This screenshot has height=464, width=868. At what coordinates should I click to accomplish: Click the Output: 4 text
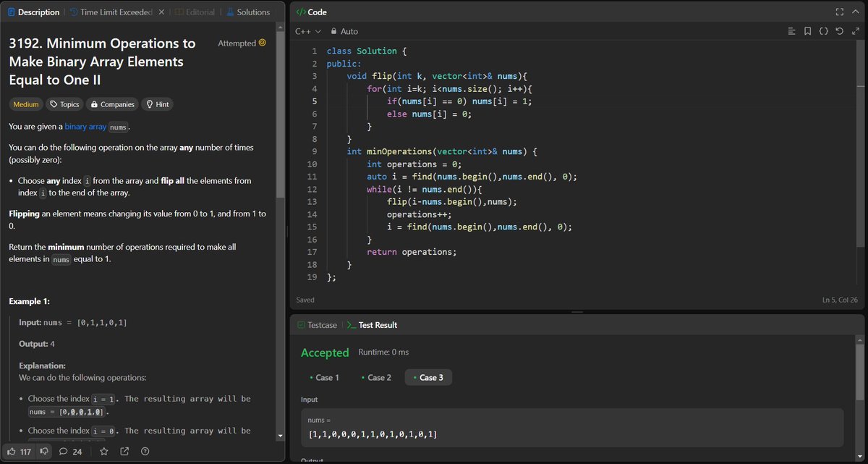coord(37,344)
